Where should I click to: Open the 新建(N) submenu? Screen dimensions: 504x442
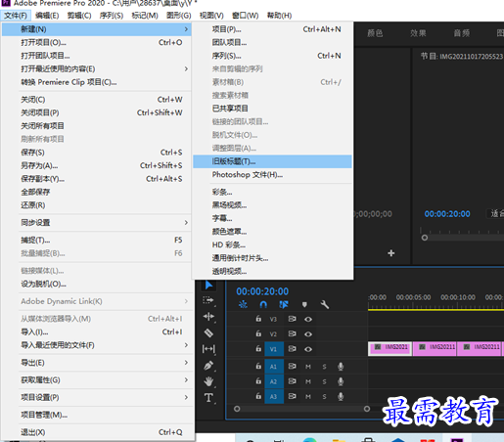[97, 29]
